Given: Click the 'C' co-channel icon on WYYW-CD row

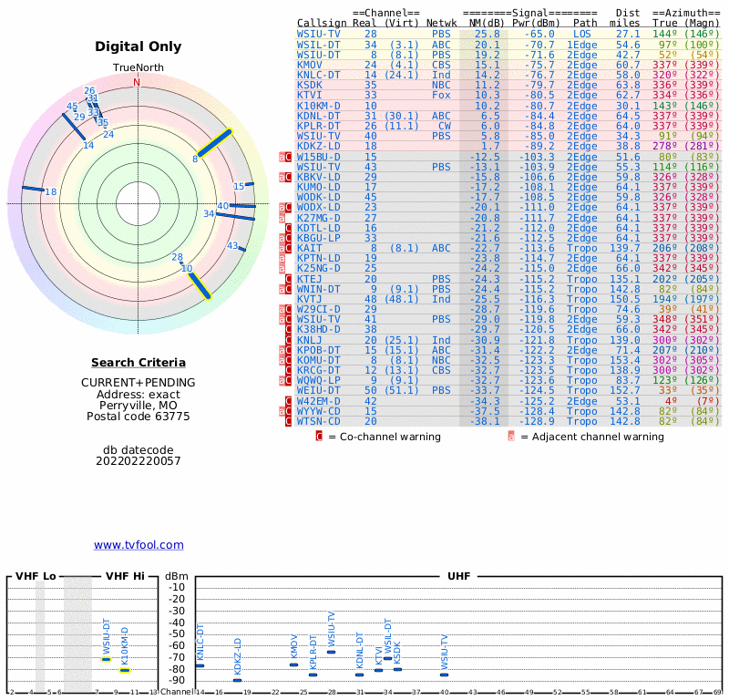Looking at the screenshot, I should [288, 411].
